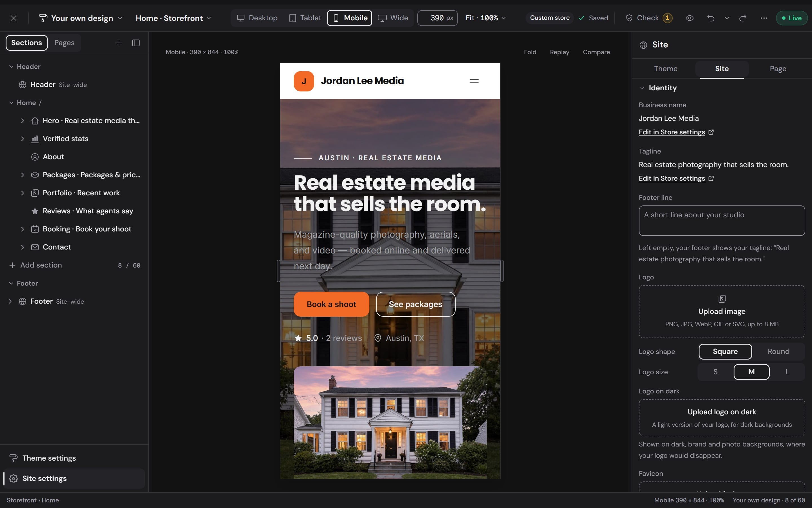The image size is (812, 508).
Task: Open the Fit 100% zoom dropdown
Action: 486,18
